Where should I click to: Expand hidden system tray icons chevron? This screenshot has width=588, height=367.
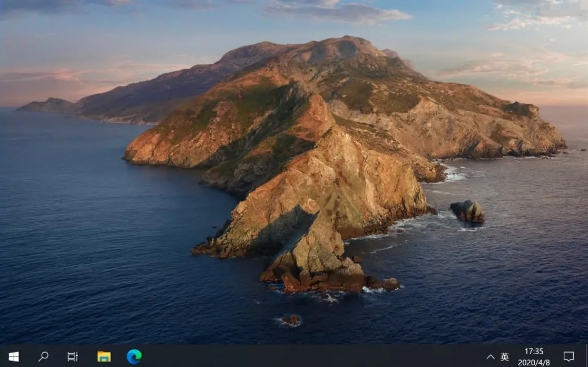click(490, 357)
